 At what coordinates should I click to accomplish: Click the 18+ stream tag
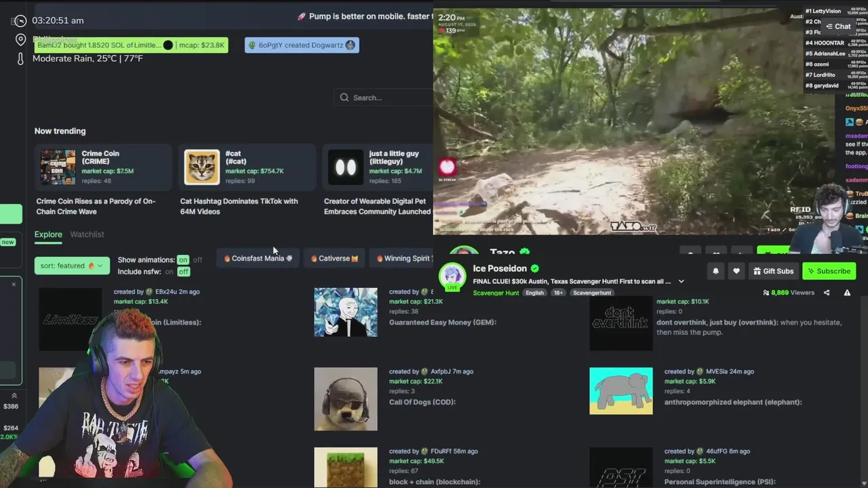point(558,293)
